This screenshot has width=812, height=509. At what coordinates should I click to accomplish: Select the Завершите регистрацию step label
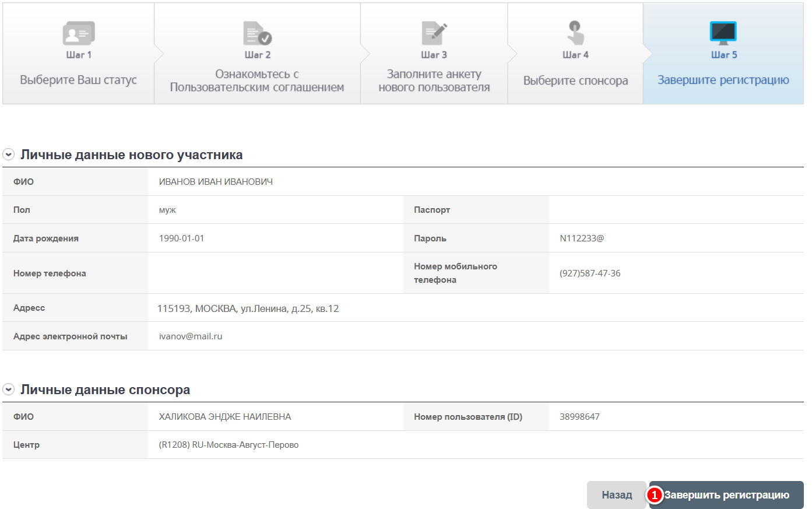pyautogui.click(x=723, y=80)
